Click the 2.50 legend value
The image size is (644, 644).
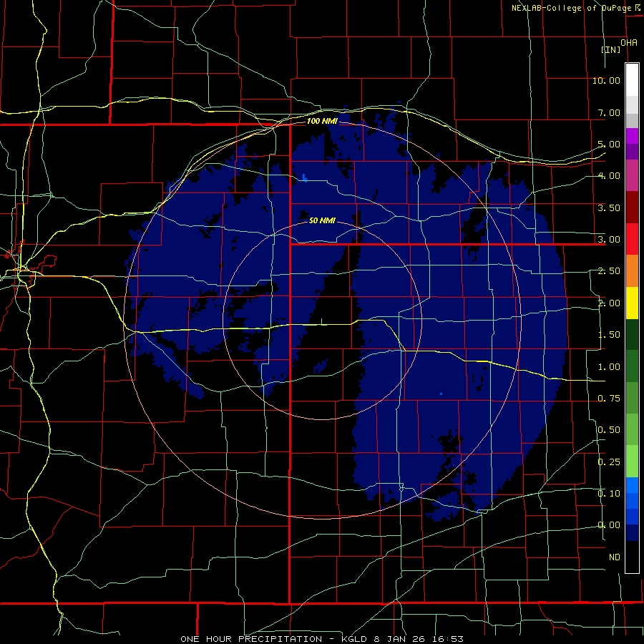[x=609, y=271]
